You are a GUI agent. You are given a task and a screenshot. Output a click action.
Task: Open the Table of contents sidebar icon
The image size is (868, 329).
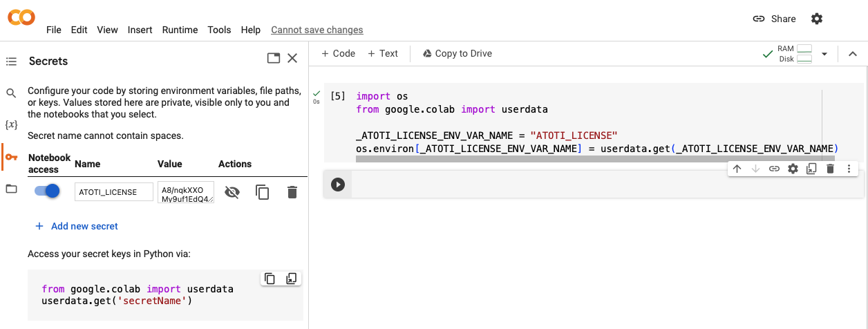pyautogui.click(x=11, y=62)
